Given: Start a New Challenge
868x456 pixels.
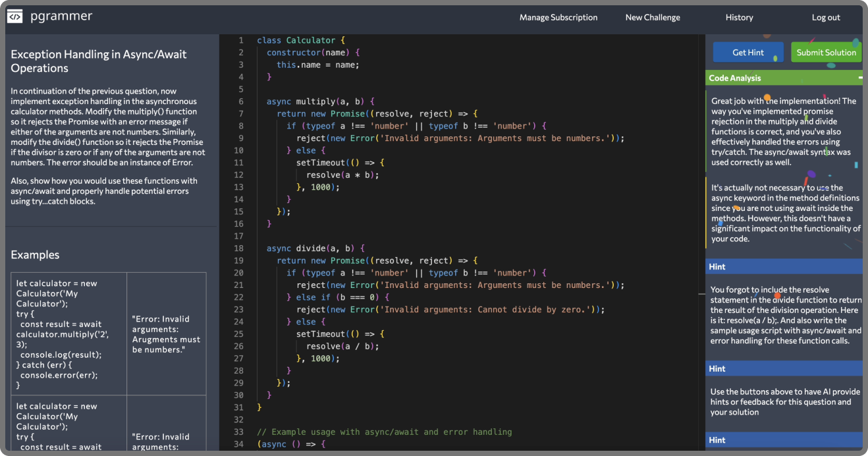Looking at the screenshot, I should (x=653, y=17).
